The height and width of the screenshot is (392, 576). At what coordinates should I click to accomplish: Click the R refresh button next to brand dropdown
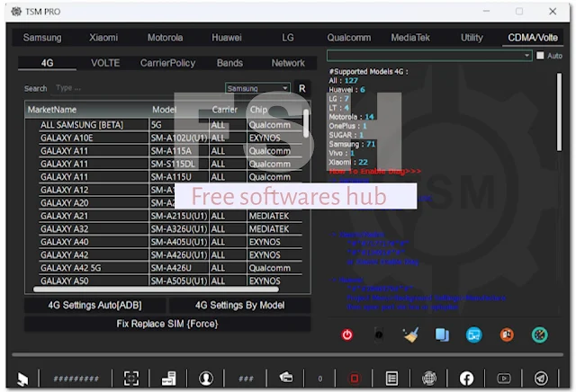pyautogui.click(x=302, y=88)
